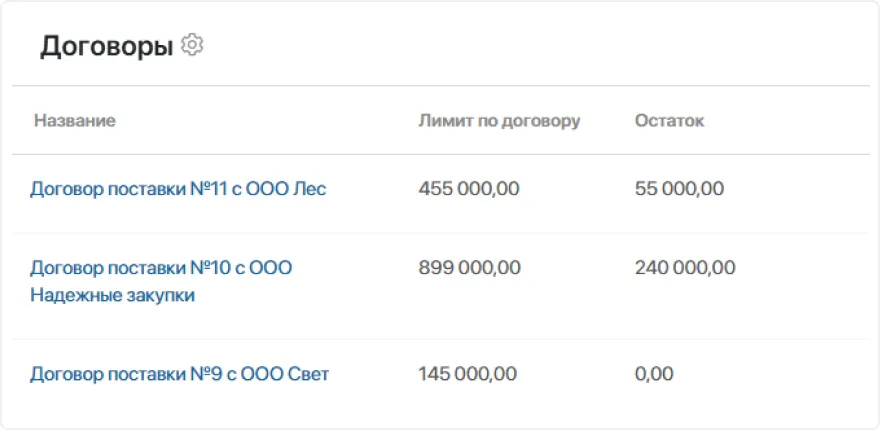Open Договор поставки №9 с ООО Свет

(x=180, y=374)
